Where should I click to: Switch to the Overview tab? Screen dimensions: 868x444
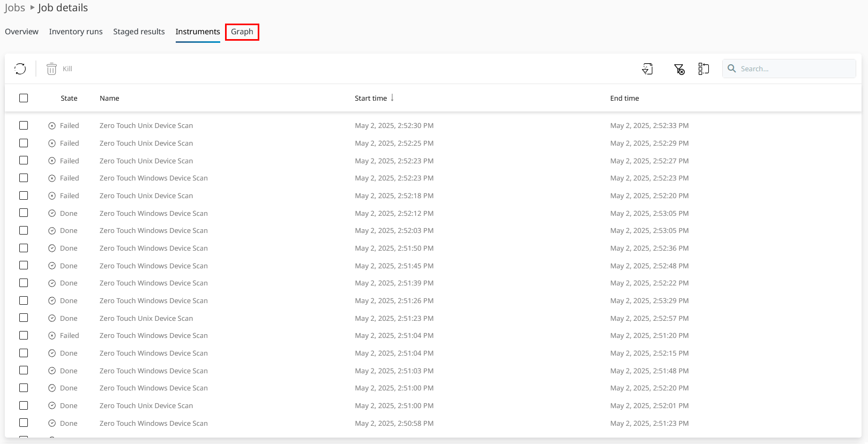[x=21, y=32]
